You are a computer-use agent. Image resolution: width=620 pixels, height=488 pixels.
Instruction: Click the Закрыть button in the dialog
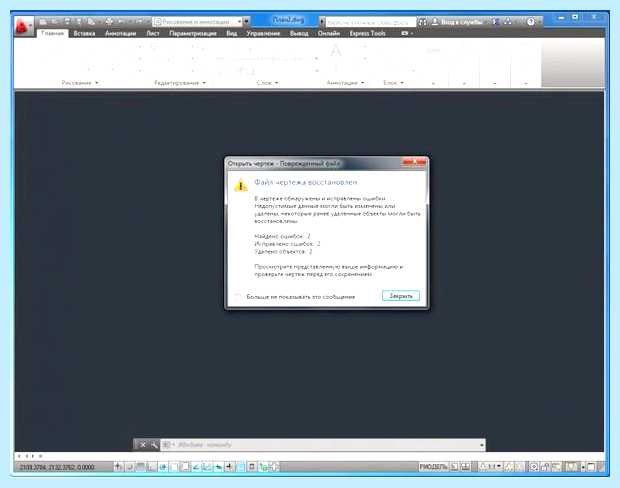(x=401, y=296)
